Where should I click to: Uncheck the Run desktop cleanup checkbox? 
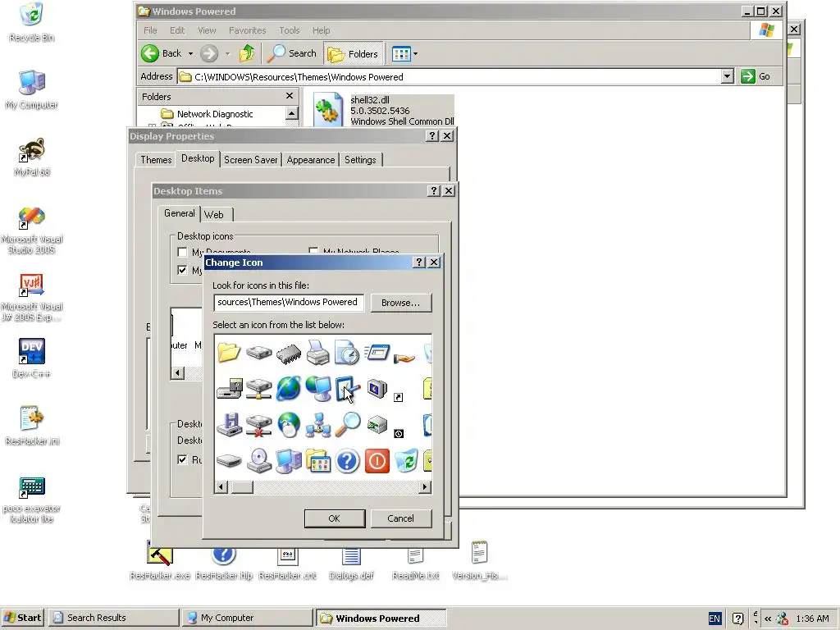(182, 459)
